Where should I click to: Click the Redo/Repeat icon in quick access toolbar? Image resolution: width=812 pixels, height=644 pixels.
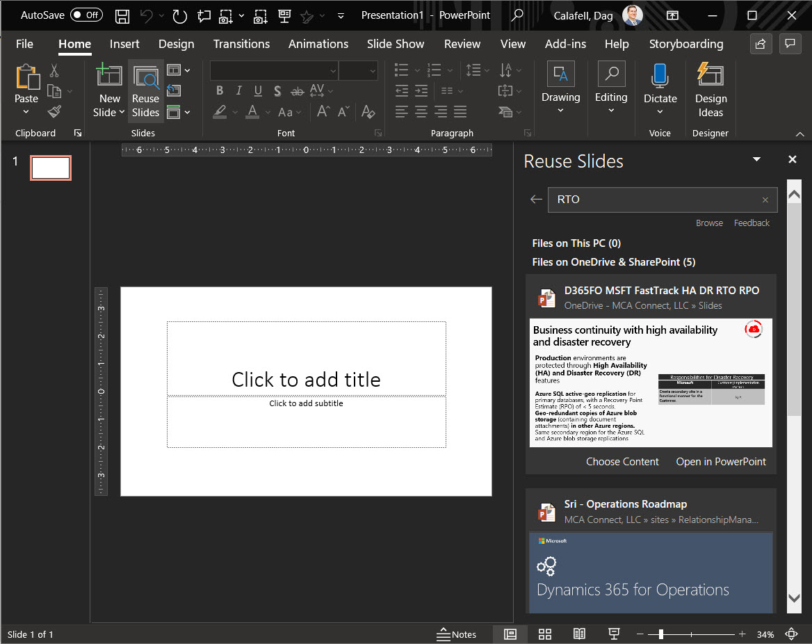point(179,16)
